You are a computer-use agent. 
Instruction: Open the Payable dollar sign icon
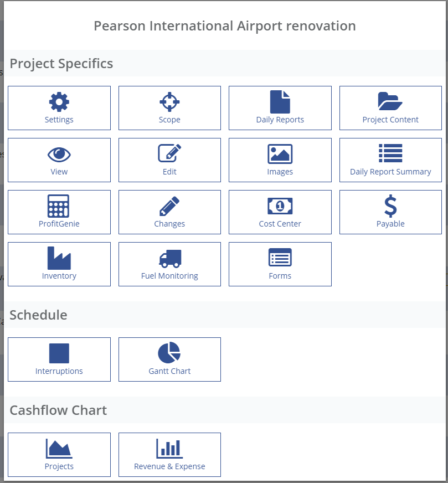390,206
